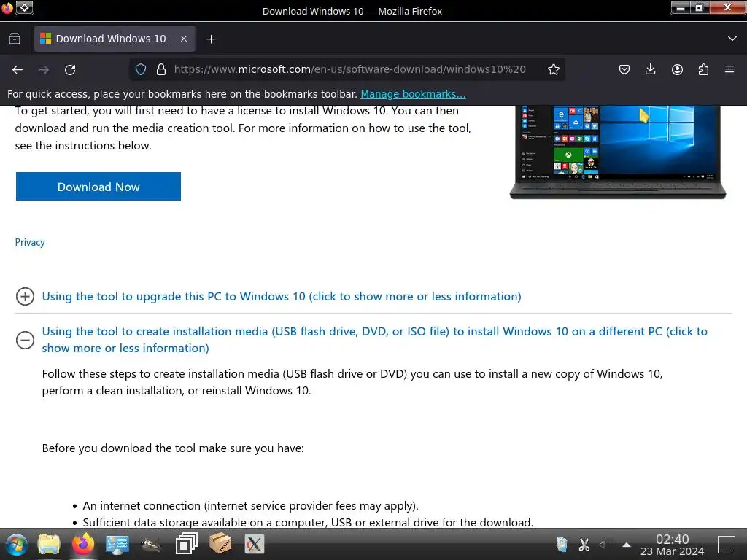Click the Windows 10 laptop image
The width and height of the screenshot is (747, 560).
[x=617, y=152]
